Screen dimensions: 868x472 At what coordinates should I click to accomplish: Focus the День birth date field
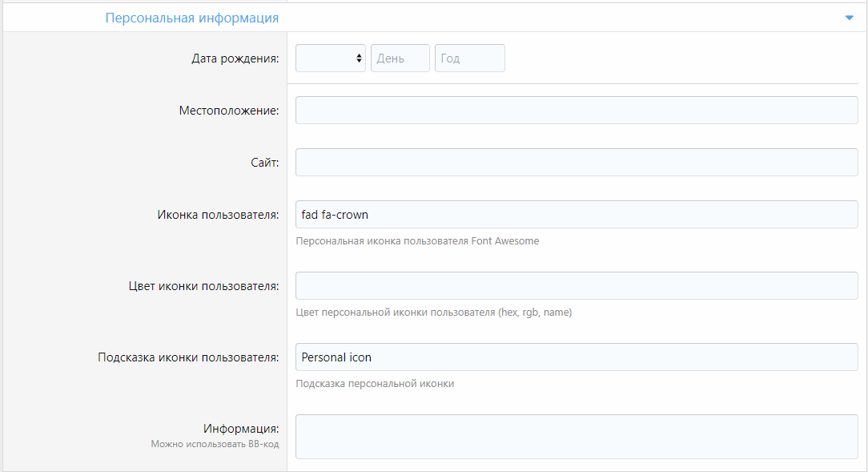[400, 58]
